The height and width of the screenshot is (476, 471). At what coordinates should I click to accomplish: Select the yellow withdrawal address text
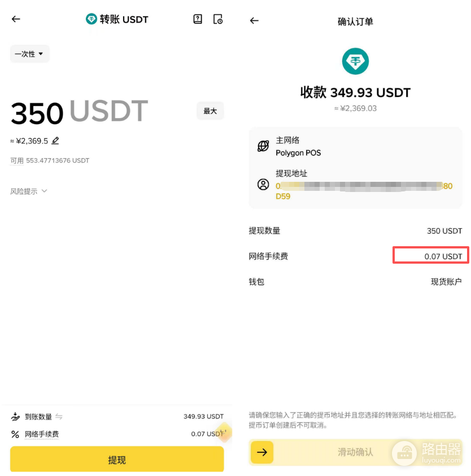pos(364,191)
